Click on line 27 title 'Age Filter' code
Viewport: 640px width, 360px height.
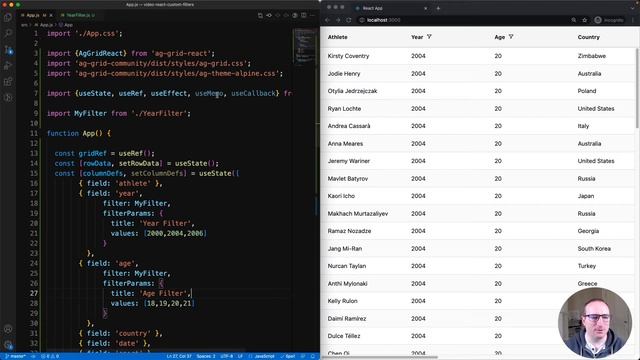tap(151, 293)
